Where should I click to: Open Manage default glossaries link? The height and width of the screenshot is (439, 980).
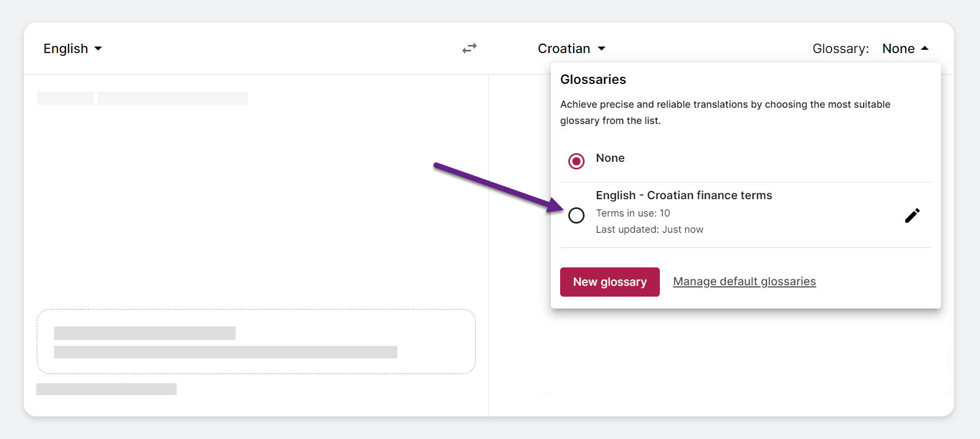[x=744, y=281]
